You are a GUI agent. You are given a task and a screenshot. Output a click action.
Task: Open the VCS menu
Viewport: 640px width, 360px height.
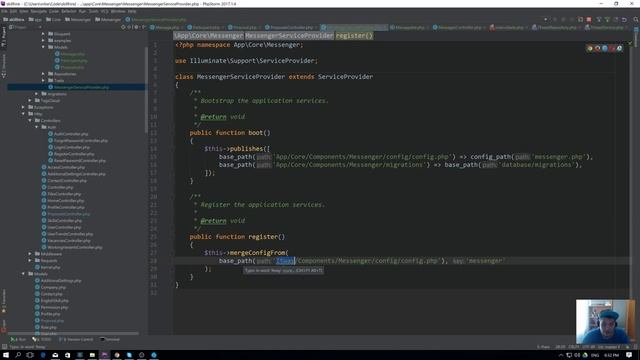pos(105,11)
